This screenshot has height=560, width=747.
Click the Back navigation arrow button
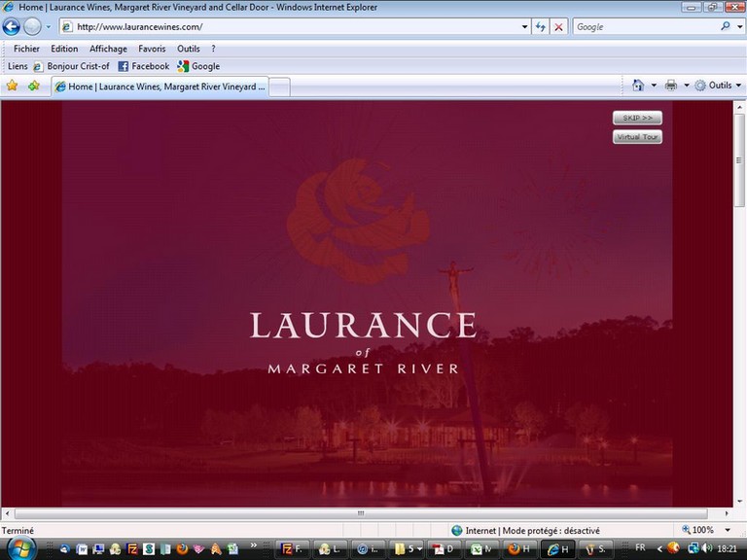coord(12,27)
